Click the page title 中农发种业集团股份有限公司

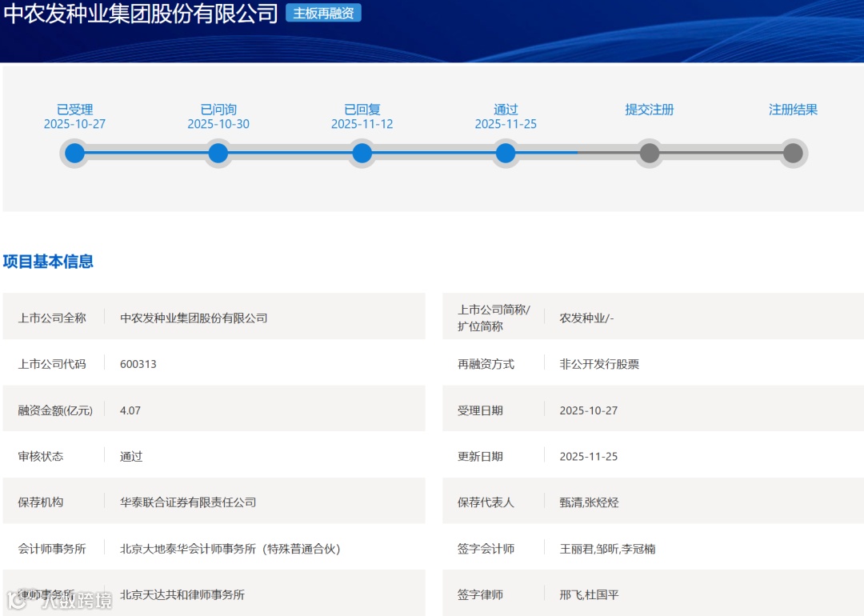(x=141, y=14)
